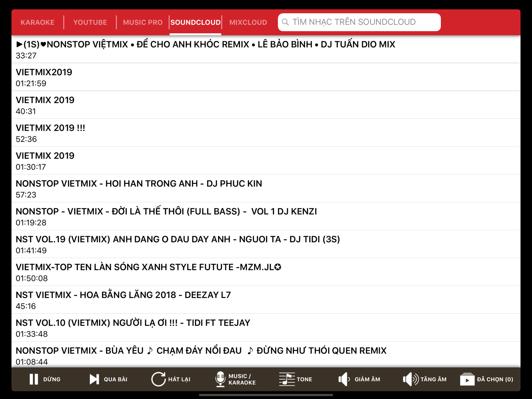Viewport: 532px width, 399px height.
Task: Select VIETMIX 2019 track lasting 01:30:17
Action: click(266, 161)
